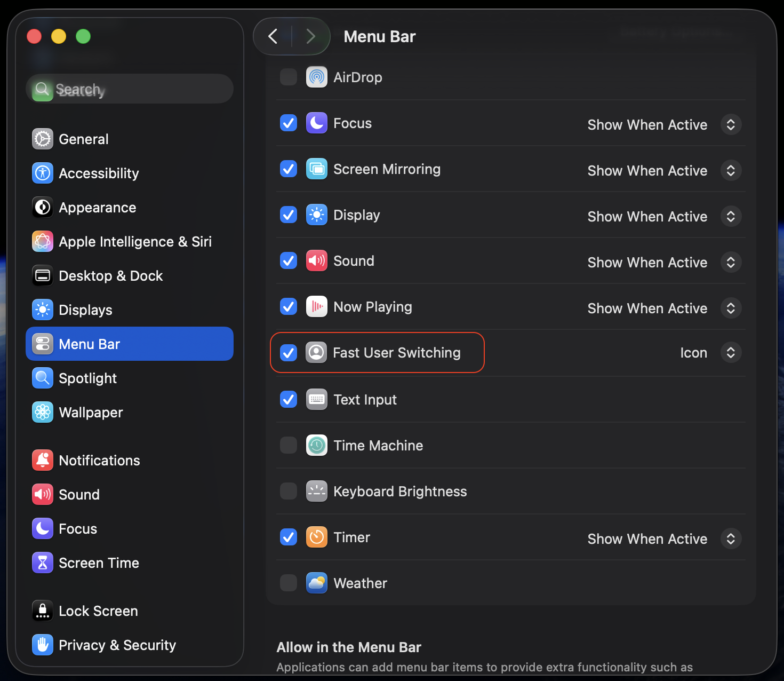Click the Desktop & Dock icon in sidebar
The height and width of the screenshot is (681, 784).
pyautogui.click(x=43, y=276)
